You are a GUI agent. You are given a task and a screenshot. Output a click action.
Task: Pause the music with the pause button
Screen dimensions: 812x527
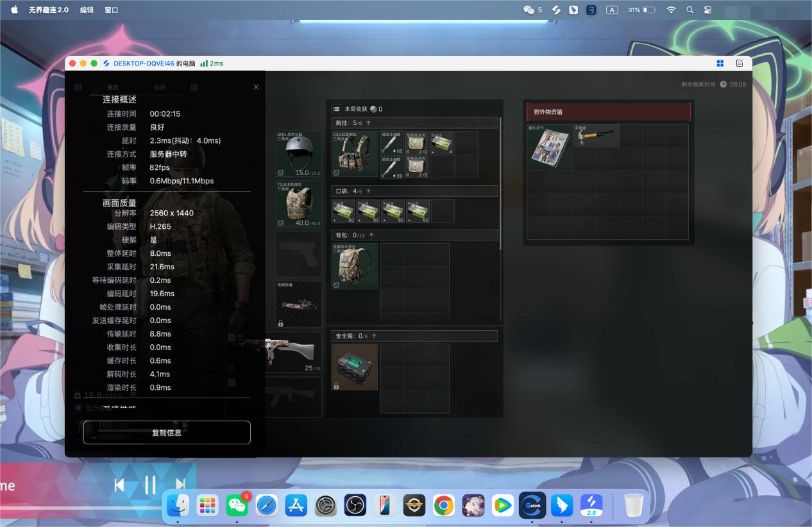[x=150, y=485]
